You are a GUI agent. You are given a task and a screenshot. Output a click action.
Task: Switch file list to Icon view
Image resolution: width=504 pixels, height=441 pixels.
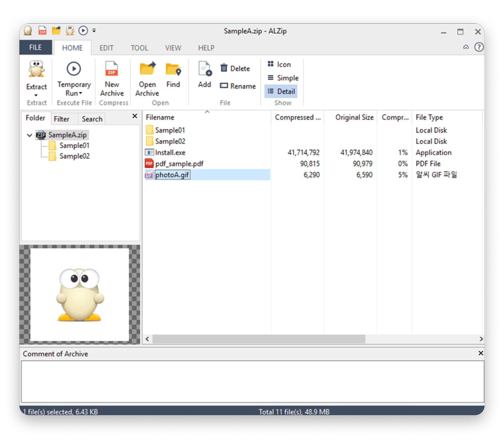[279, 64]
